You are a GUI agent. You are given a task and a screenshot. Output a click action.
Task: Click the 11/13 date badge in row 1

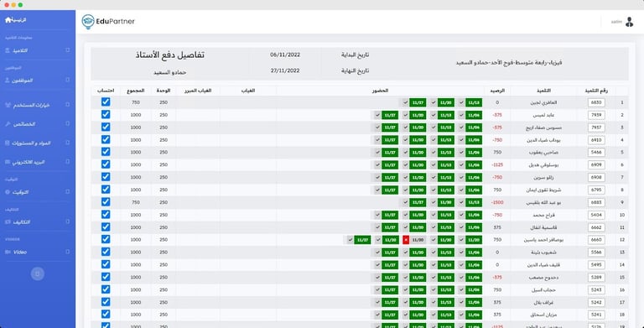[474, 102]
